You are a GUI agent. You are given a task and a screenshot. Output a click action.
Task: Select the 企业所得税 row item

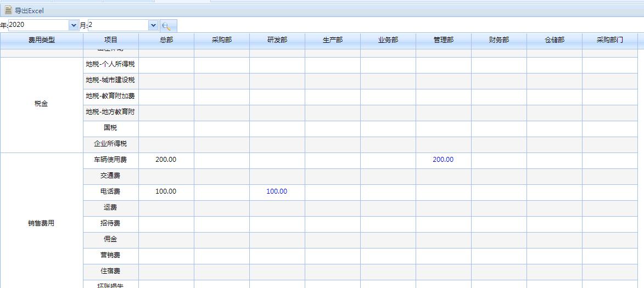pos(111,144)
